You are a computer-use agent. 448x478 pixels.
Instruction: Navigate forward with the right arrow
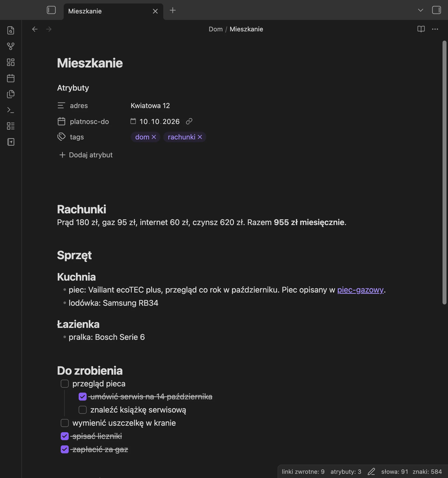click(x=49, y=29)
